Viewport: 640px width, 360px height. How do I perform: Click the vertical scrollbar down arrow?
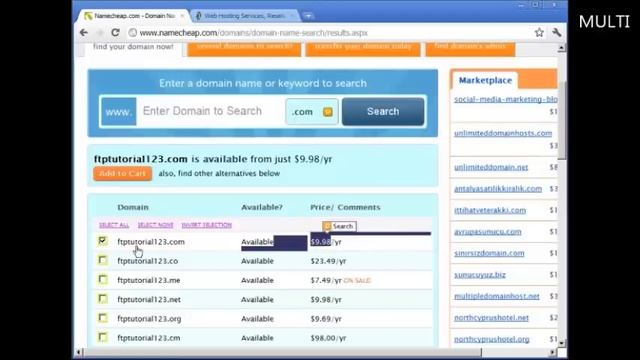[562, 343]
